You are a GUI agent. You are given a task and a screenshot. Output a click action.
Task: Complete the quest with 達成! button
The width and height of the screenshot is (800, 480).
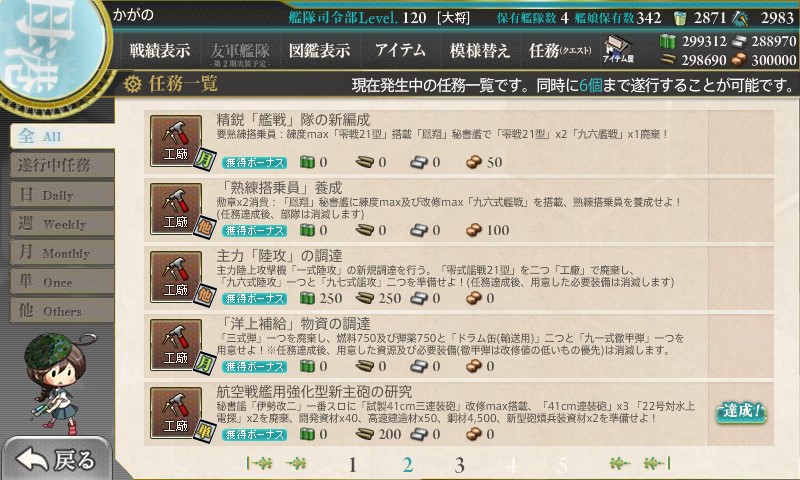pyautogui.click(x=741, y=412)
